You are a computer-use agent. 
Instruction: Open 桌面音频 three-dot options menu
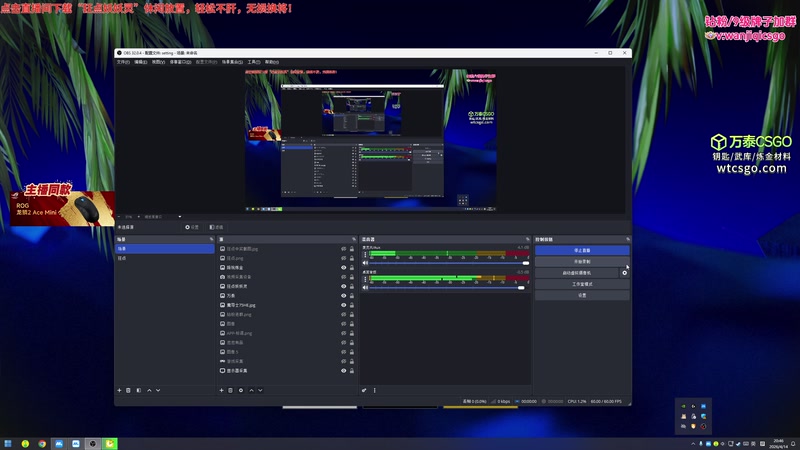point(365,279)
